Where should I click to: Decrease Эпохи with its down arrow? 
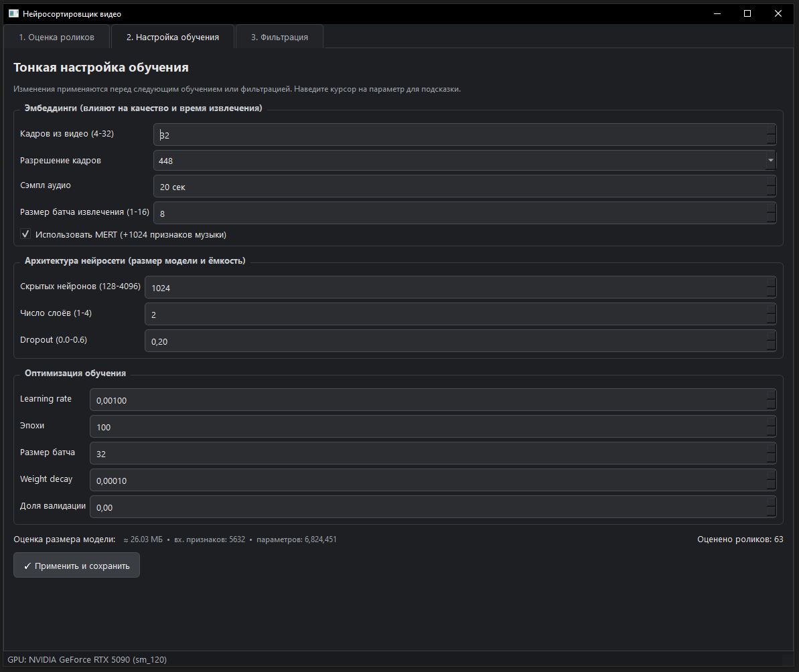tap(771, 432)
